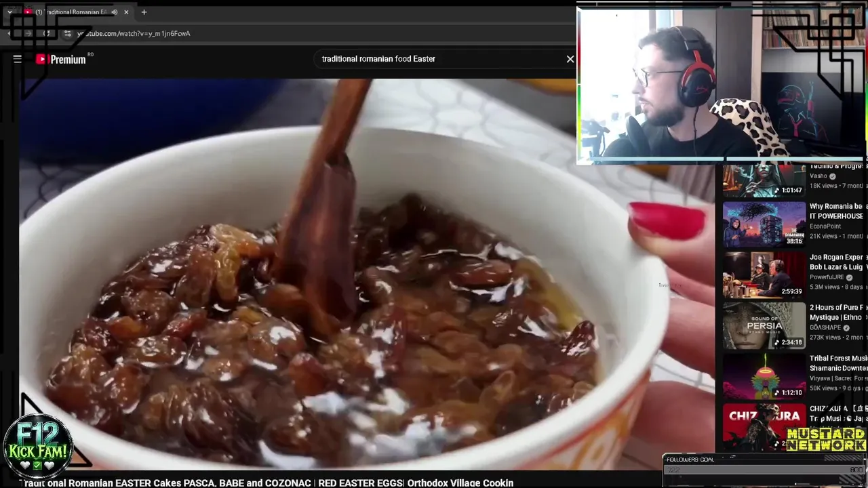Open '2 Hours of Pure' video title
Image resolution: width=868 pixels, height=488 pixels.
[838, 312]
